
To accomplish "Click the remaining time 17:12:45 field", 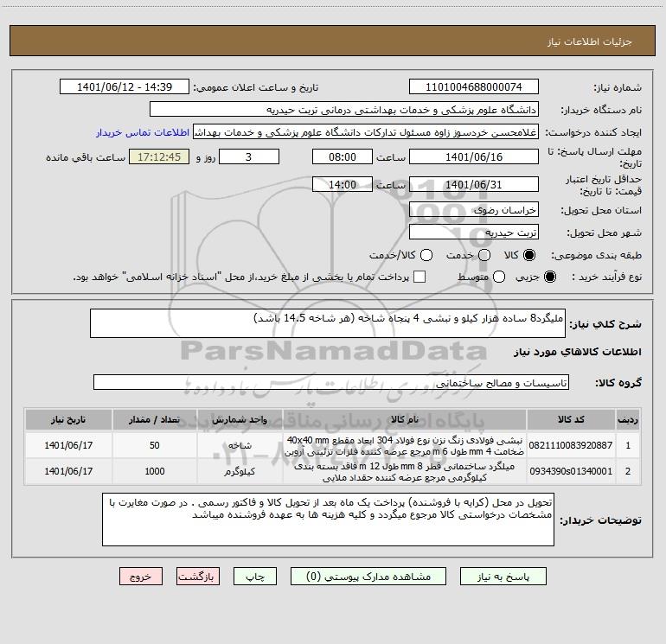I will click(159, 156).
